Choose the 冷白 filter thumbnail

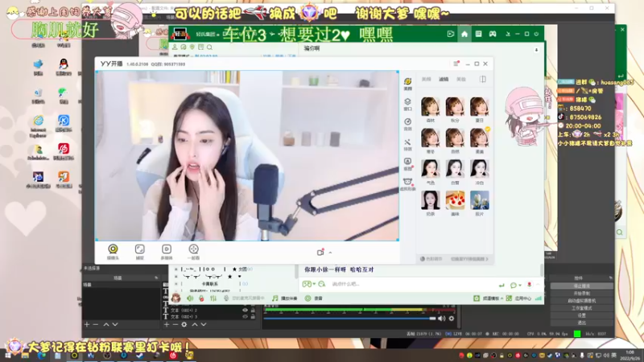click(479, 169)
